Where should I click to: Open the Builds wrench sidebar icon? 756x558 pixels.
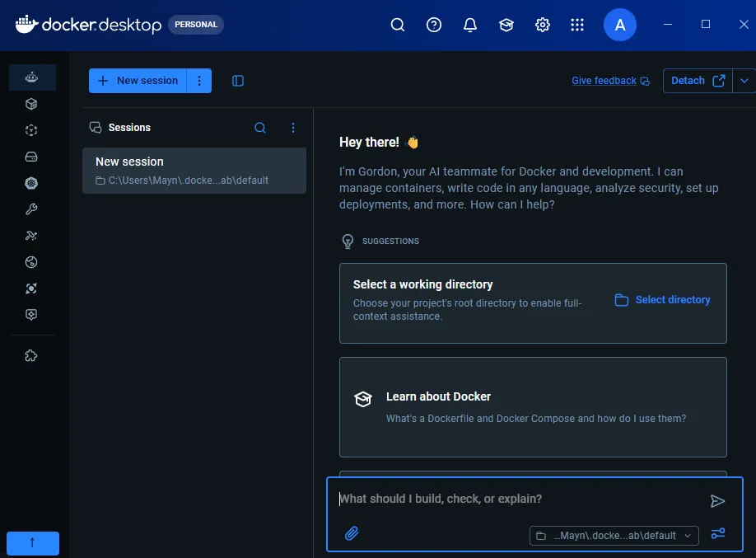31,209
